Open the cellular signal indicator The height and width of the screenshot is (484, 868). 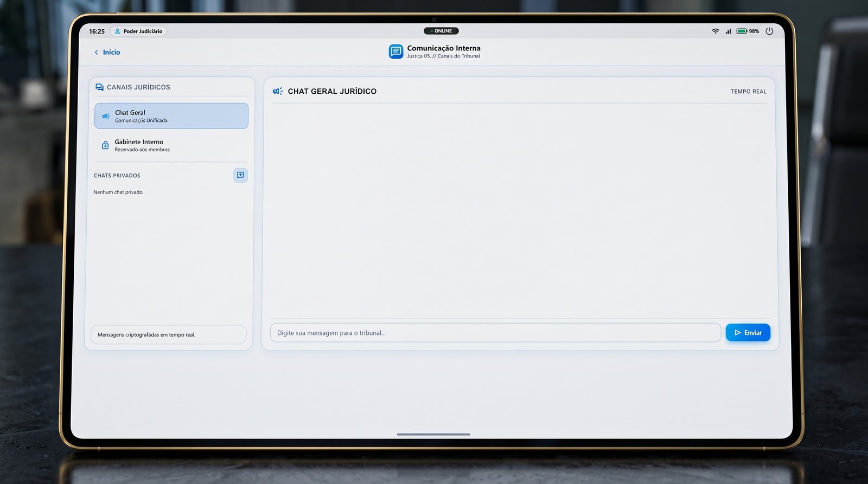pos(728,31)
